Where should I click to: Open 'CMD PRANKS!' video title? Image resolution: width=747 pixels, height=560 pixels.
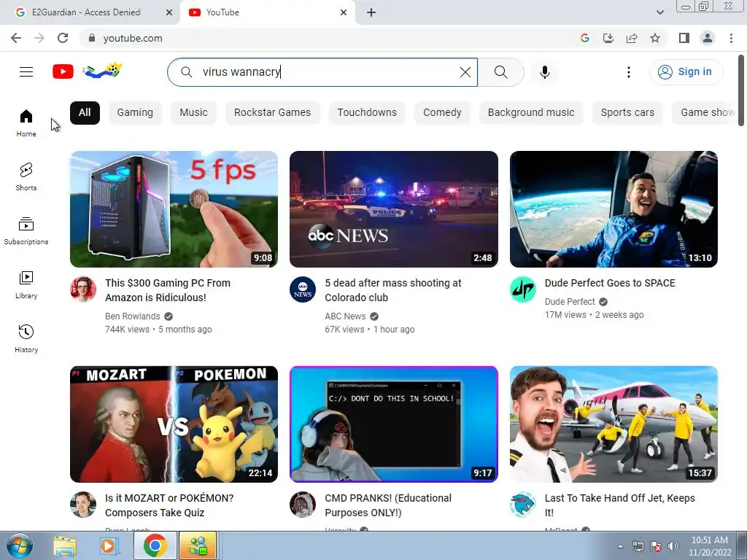[x=388, y=505]
